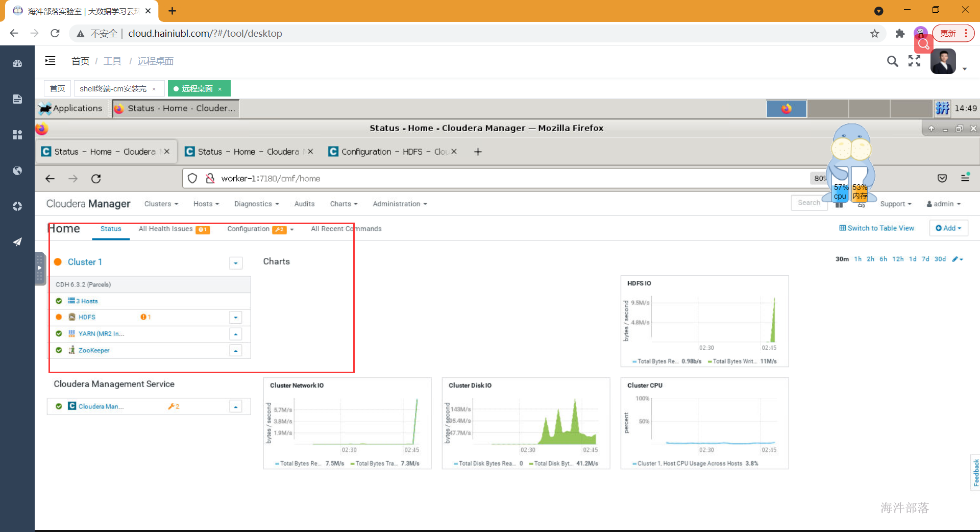Viewport: 980px width, 532px height.
Task: Open All Health Issues tab
Action: 174,229
